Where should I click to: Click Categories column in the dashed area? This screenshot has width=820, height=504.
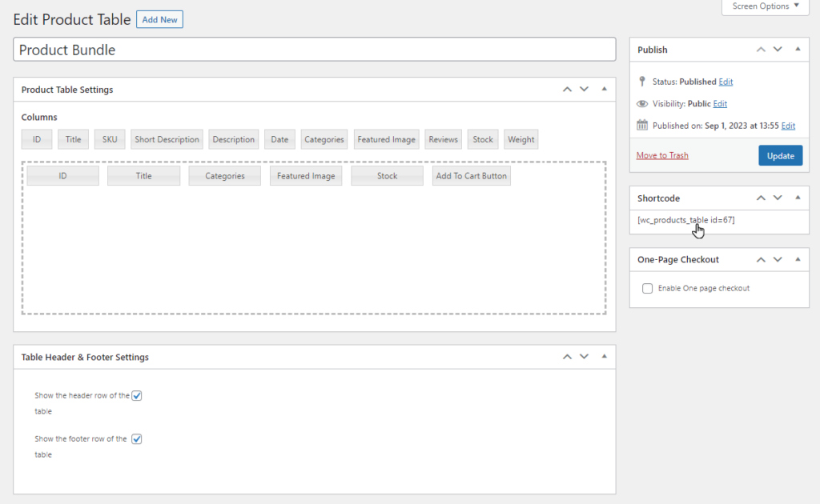pyautogui.click(x=225, y=176)
